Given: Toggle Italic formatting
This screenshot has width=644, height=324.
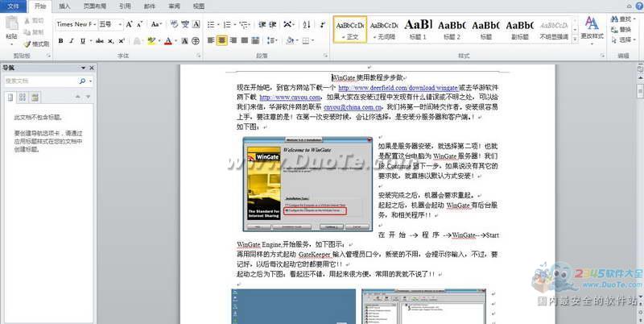Looking at the screenshot, I should [x=72, y=41].
